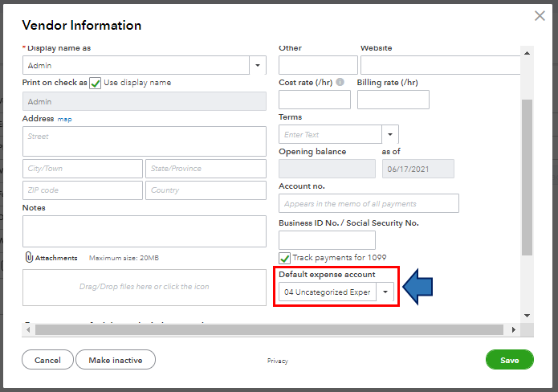Click the horizontal scrollbar right arrow

[513, 329]
